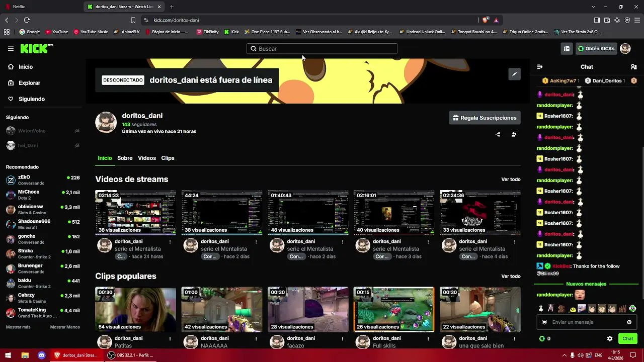Click the duck emote in quick emote bar
Image resolution: width=644 pixels, height=362 pixels.
click(541, 309)
